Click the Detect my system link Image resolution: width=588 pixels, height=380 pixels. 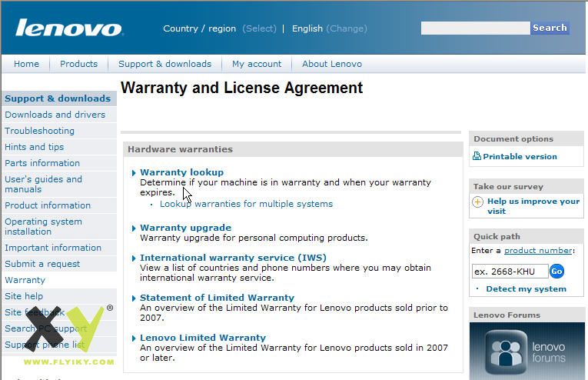click(526, 288)
